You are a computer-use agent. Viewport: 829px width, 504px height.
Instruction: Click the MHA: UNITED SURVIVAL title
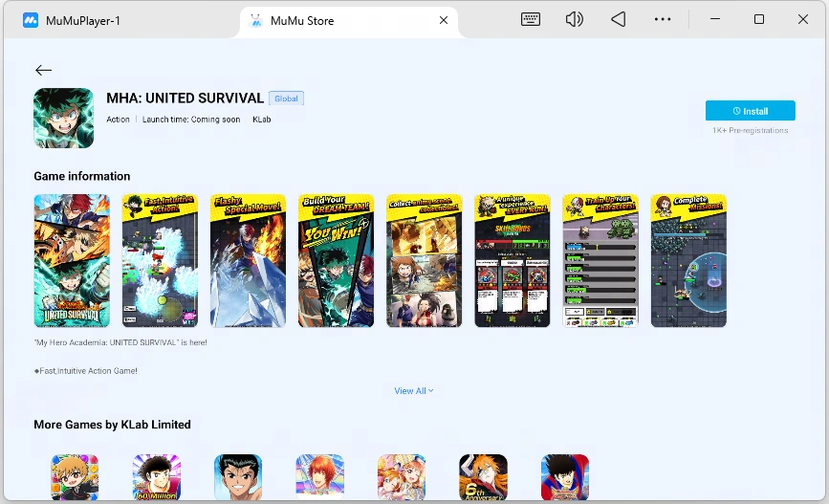[185, 99]
